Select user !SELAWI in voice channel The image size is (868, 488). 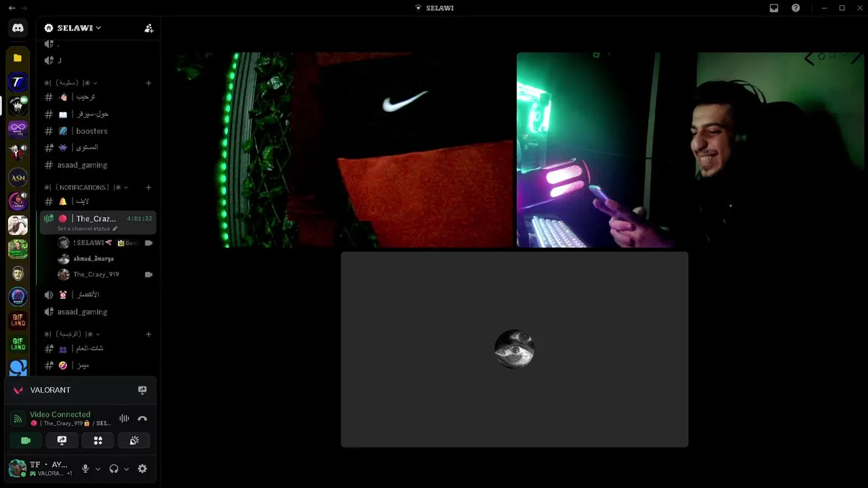click(x=106, y=243)
